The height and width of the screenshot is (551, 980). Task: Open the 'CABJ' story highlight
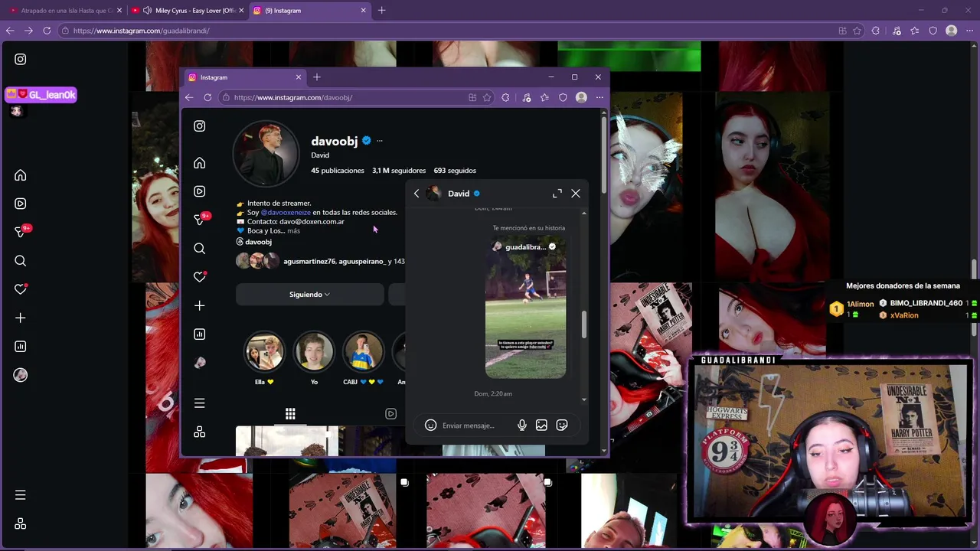click(x=363, y=351)
